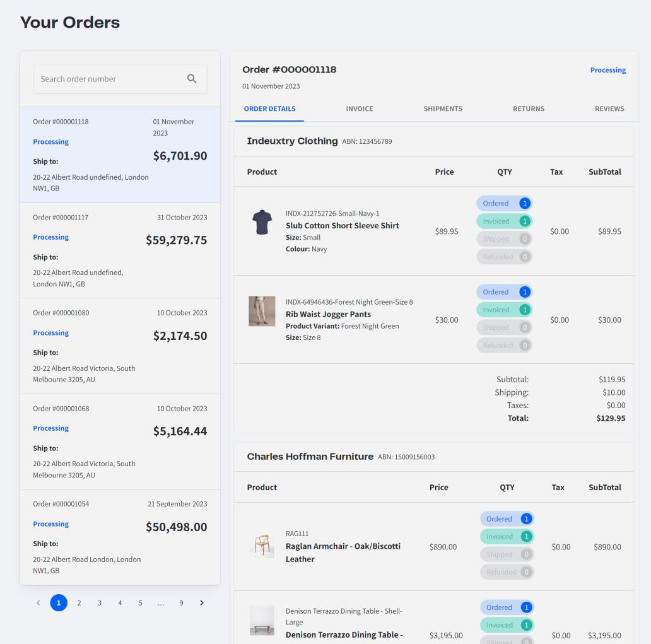Viewport: 651px width, 644px height.
Task: Switch to the Order Details tab
Action: tap(269, 108)
